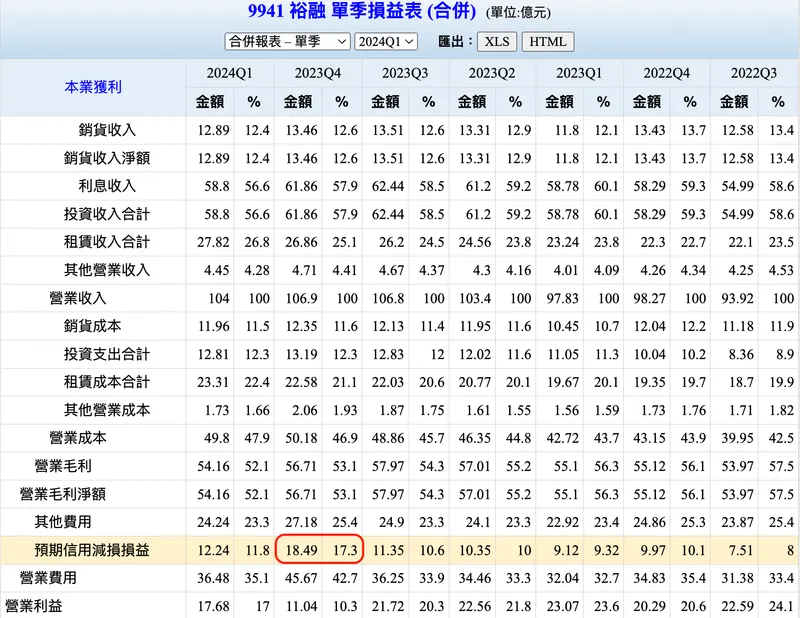Image resolution: width=800 pixels, height=618 pixels.
Task: Click the 106.9 value in 營業收入 row
Action: point(302,299)
